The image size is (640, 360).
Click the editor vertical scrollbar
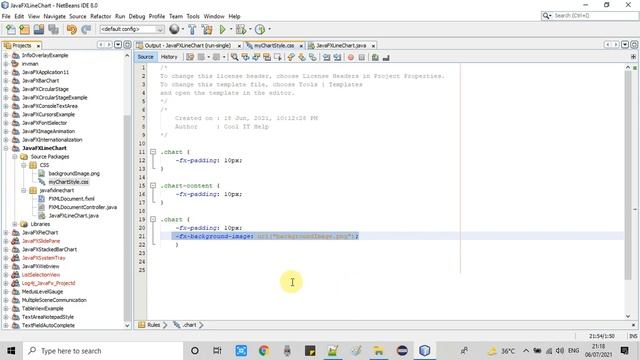click(628, 176)
